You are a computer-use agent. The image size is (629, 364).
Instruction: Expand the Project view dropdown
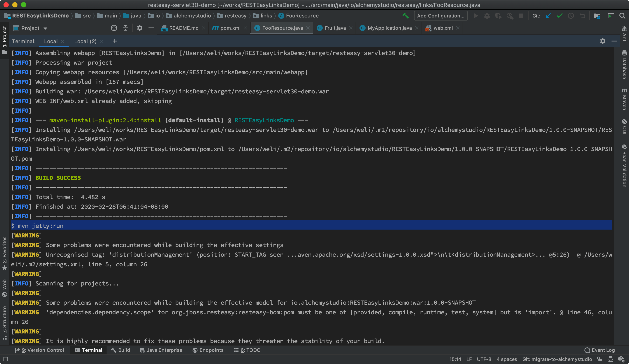tap(45, 28)
